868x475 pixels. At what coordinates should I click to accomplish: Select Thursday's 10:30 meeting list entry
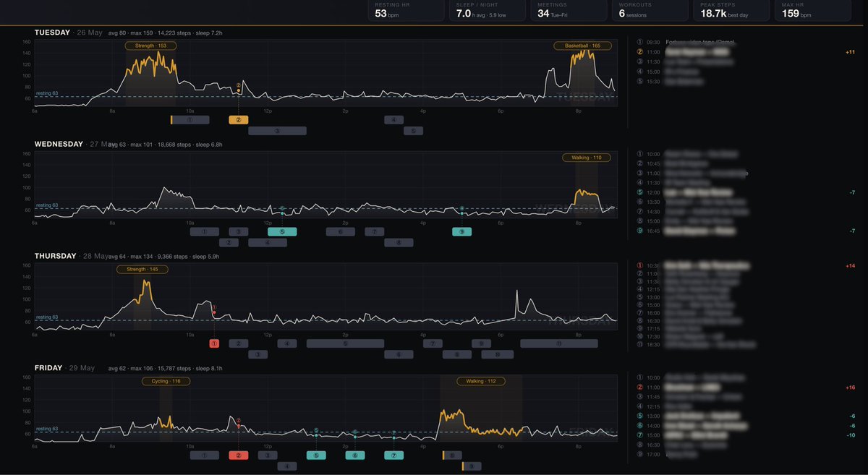tap(745, 266)
